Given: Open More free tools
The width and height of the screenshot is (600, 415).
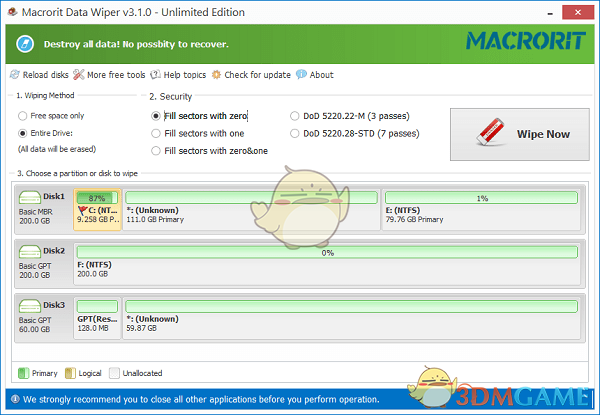Looking at the screenshot, I should coord(109,75).
